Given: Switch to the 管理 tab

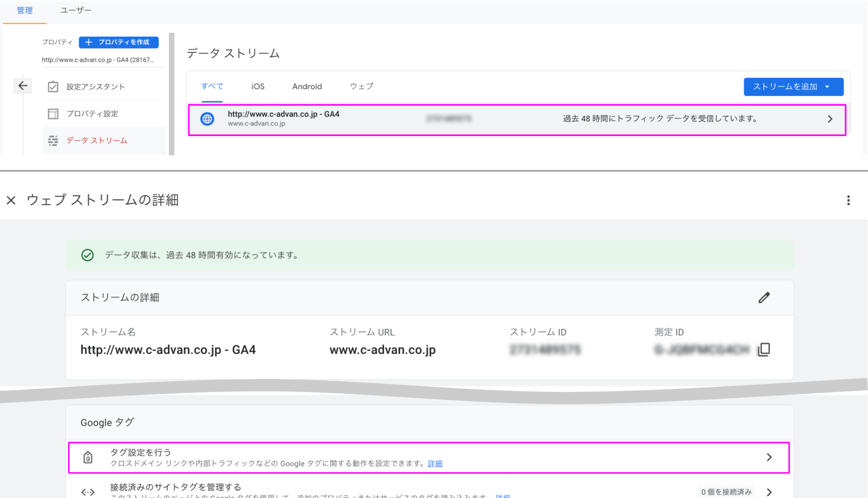Looking at the screenshot, I should [x=25, y=10].
